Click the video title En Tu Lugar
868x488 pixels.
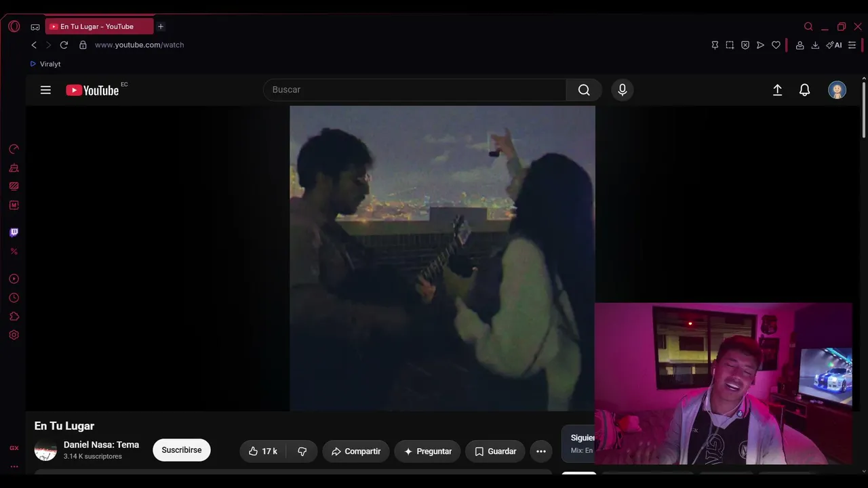[64, 426]
